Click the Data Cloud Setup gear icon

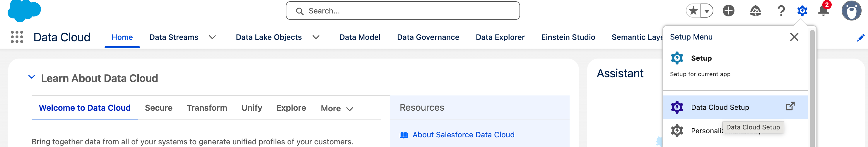677,107
